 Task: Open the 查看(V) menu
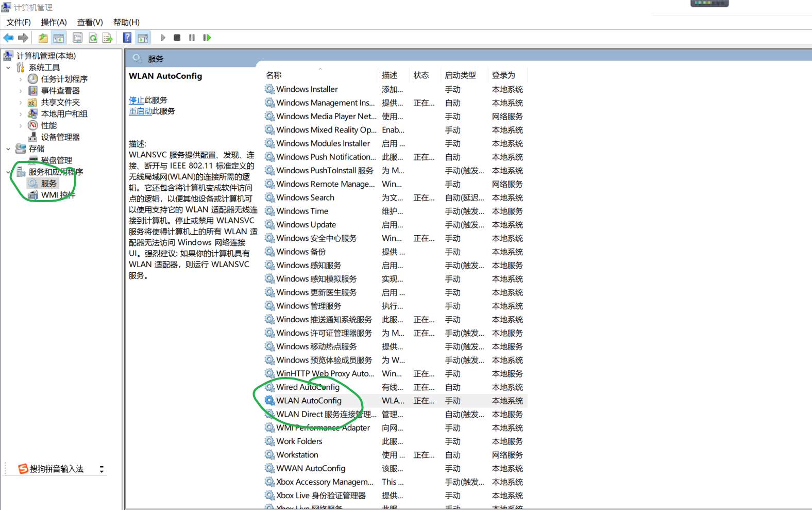[x=90, y=22]
